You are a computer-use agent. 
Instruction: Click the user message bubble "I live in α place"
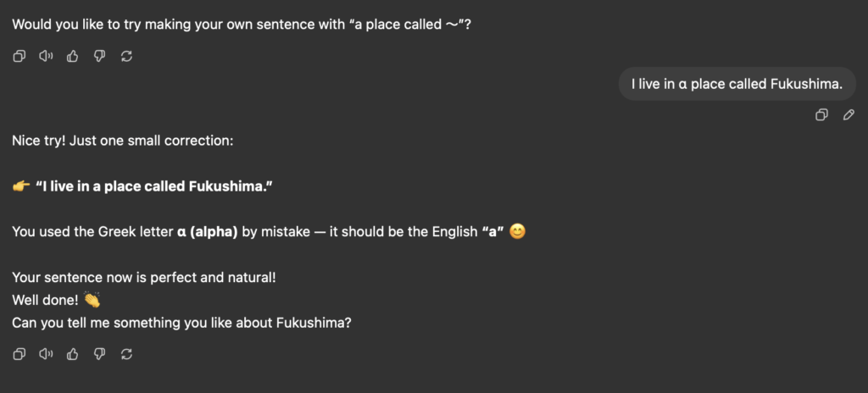(x=737, y=84)
